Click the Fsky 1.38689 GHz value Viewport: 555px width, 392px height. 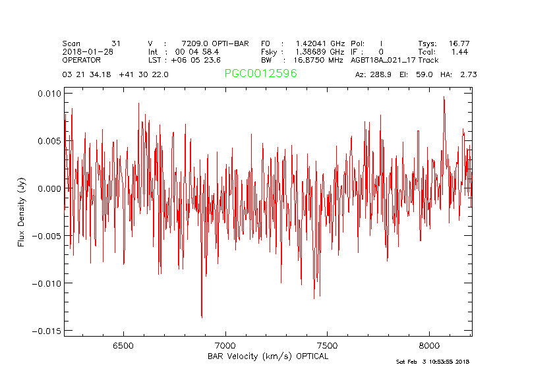point(303,51)
